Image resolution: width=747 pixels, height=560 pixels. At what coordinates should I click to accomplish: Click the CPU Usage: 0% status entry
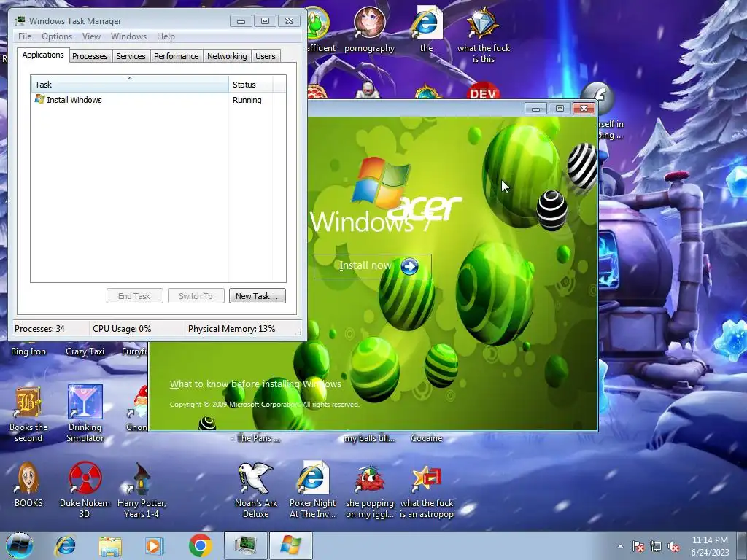point(122,329)
